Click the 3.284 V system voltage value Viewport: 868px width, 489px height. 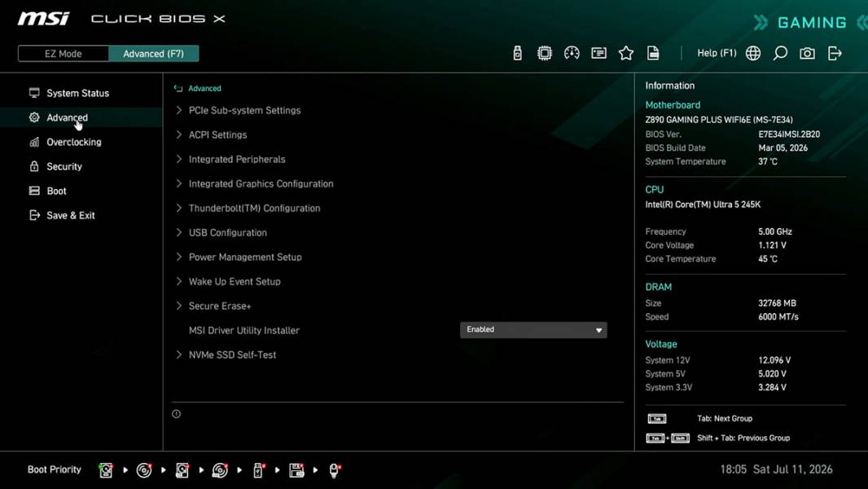point(772,387)
